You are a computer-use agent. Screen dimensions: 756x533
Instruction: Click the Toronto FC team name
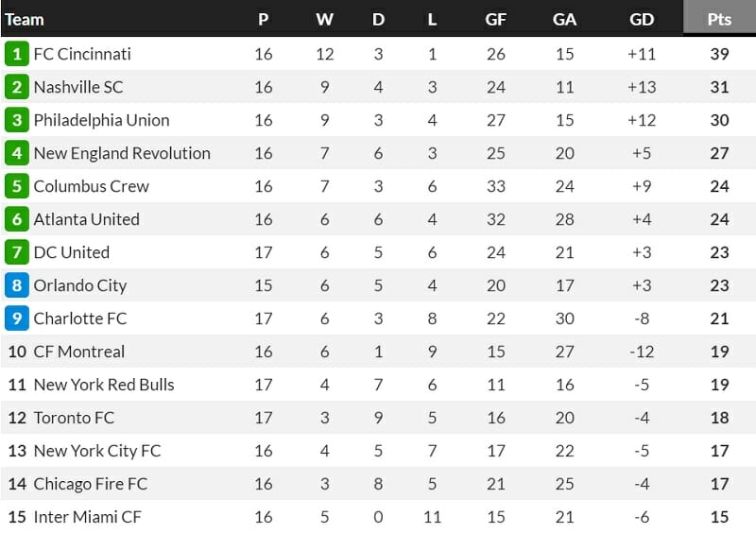[74, 418]
